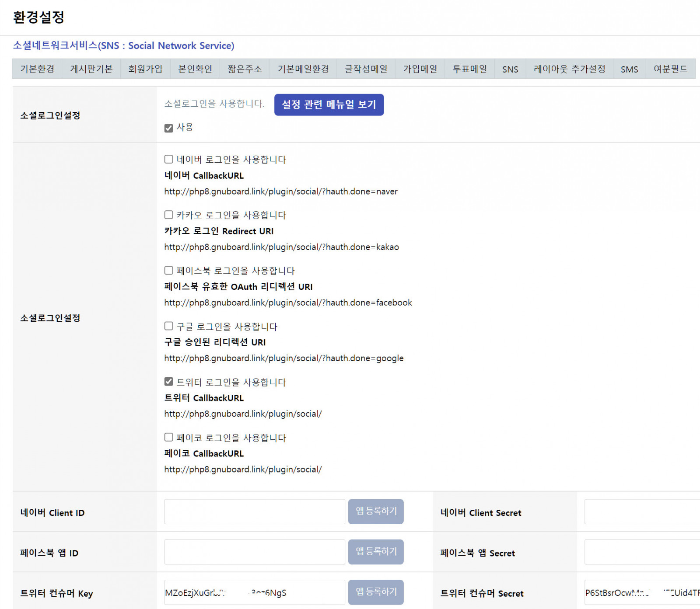Open the 글작성메일 tab
Viewport: 700px width, 609px height.
366,69
